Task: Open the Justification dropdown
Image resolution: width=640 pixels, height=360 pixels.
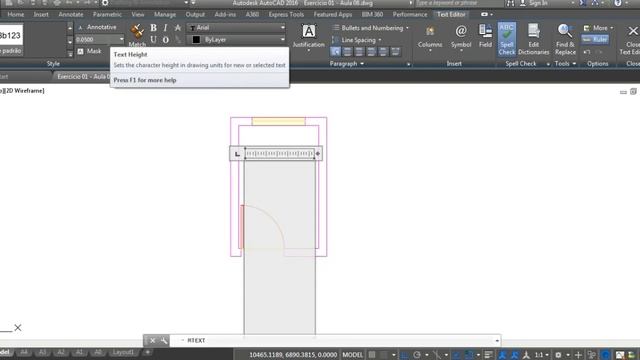Action: pos(309,38)
